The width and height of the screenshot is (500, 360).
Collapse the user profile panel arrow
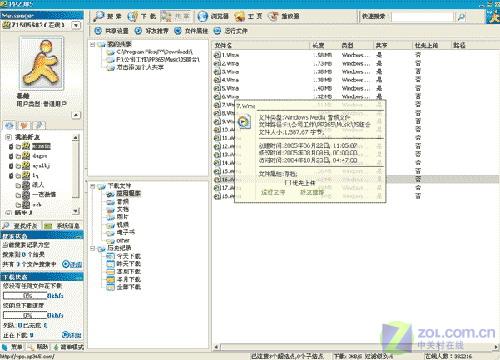[76, 115]
